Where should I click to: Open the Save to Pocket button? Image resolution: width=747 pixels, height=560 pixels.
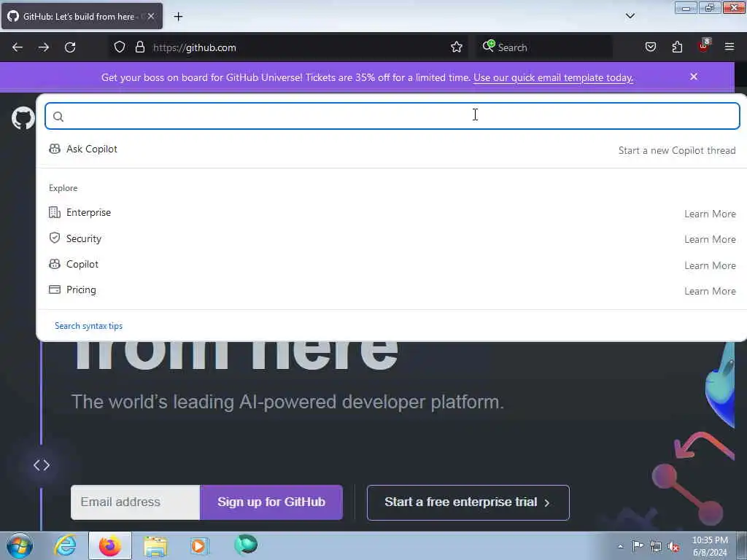pyautogui.click(x=651, y=47)
